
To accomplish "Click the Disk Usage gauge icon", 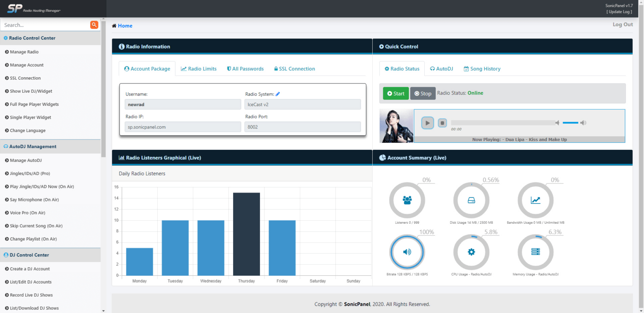I will [471, 200].
